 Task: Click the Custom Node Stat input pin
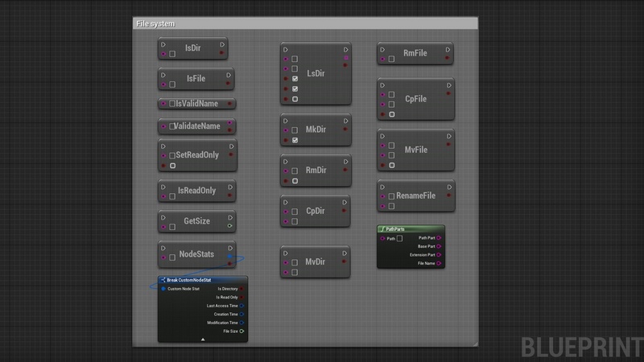coord(163,288)
